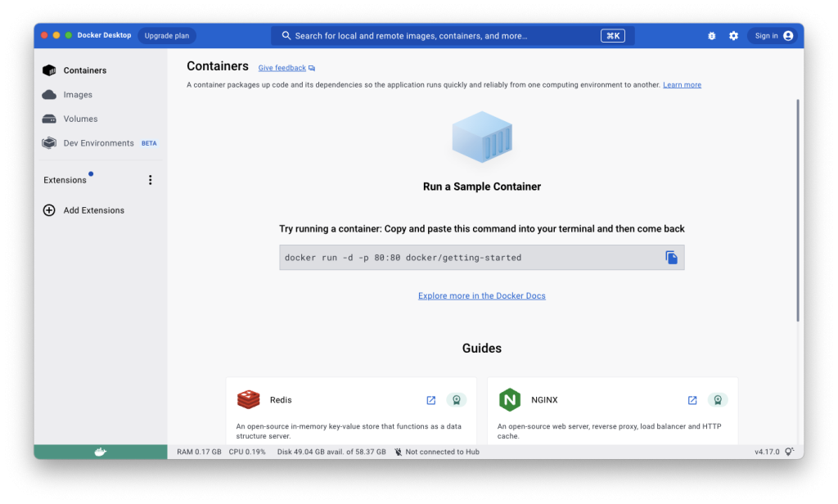Viewport: 838px width, 504px height.
Task: Open Redis guide external link icon
Action: [x=430, y=400]
